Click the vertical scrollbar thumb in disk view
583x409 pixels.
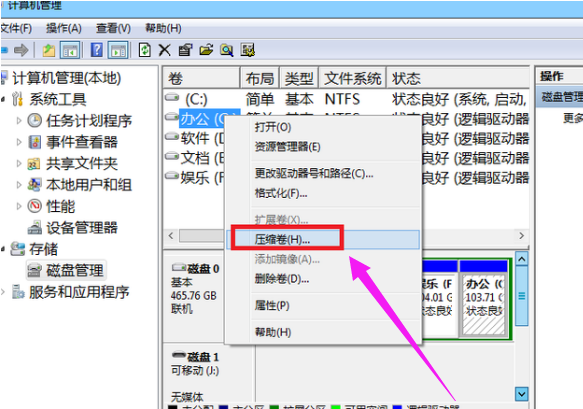coord(522,296)
